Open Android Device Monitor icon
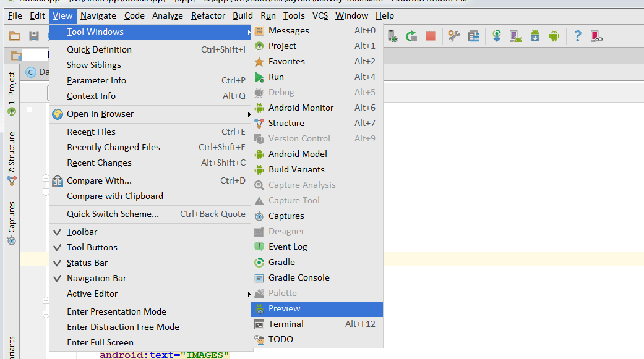 point(554,36)
